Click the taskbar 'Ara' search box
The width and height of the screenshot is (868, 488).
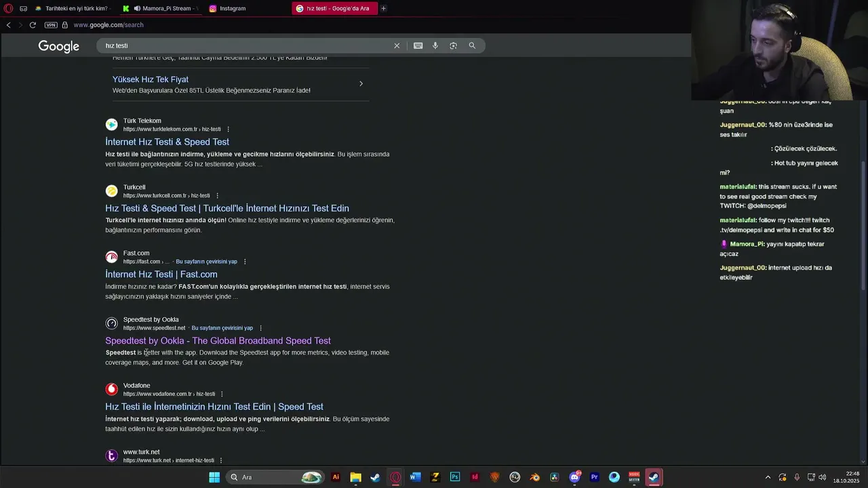coord(275,477)
